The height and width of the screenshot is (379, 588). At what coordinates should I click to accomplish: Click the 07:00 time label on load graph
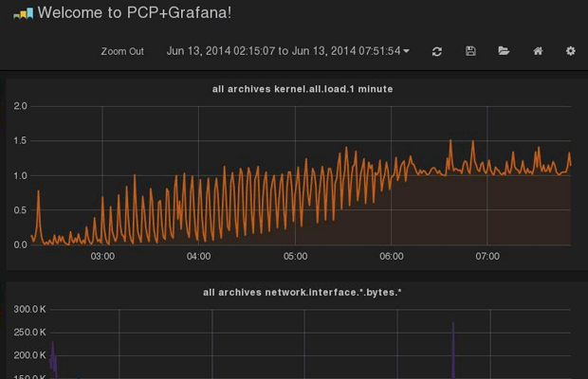tap(487, 257)
